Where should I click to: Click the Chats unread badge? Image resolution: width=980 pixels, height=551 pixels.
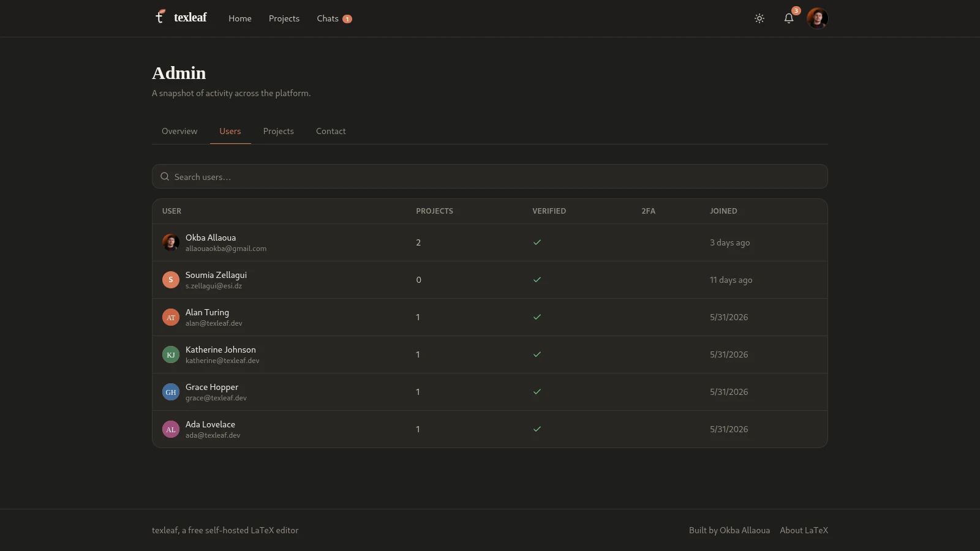[x=347, y=19]
